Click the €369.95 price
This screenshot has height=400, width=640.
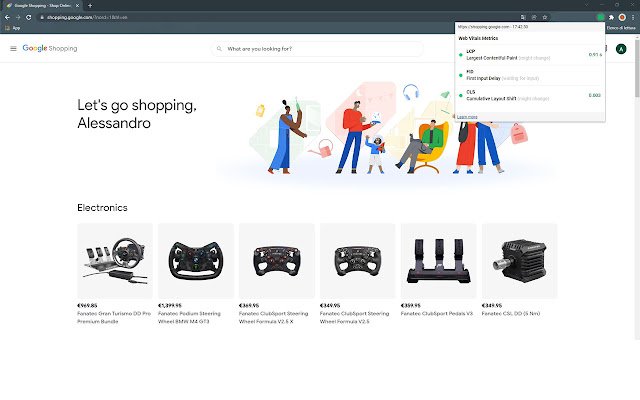(249, 305)
